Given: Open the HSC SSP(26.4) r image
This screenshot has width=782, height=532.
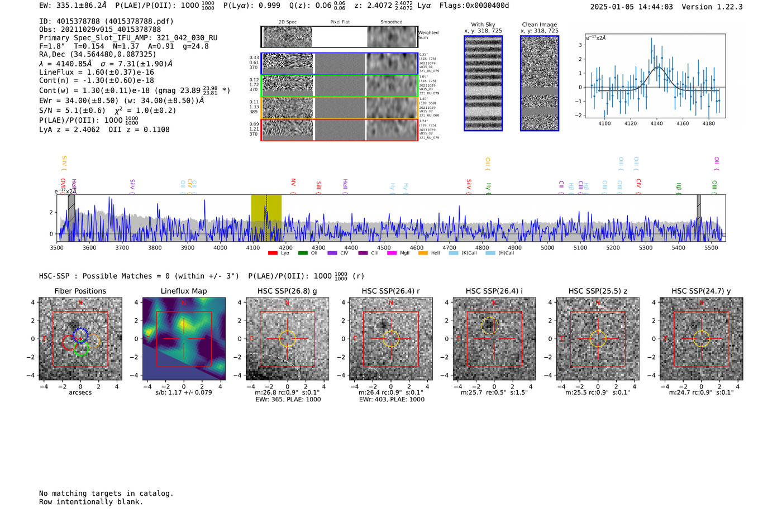Looking at the screenshot, I should (x=391, y=339).
